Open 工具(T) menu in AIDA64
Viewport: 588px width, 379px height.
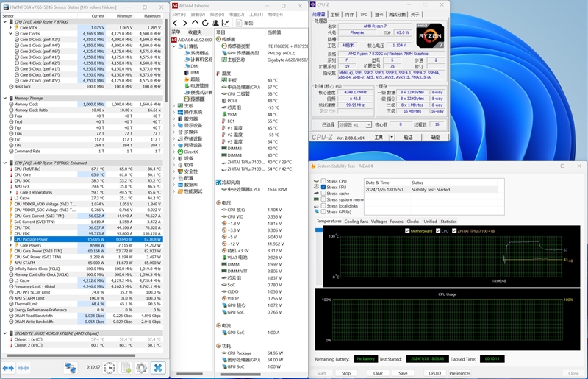(x=256, y=14)
